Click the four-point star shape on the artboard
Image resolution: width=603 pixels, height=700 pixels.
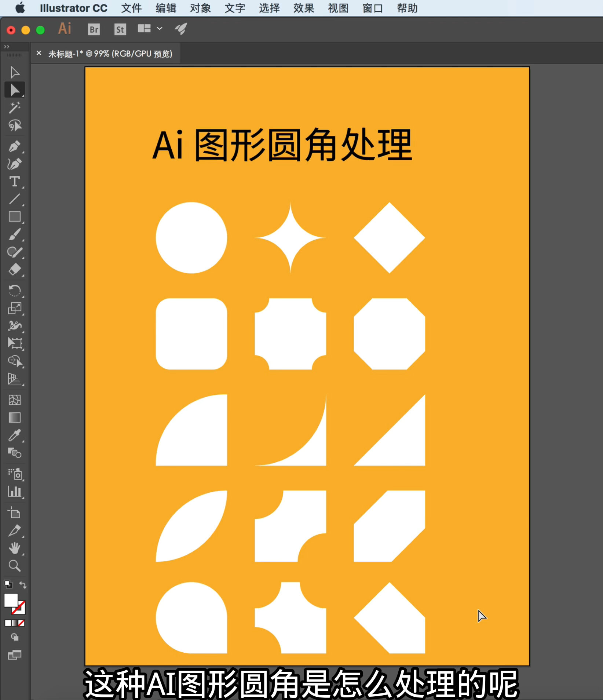290,238
